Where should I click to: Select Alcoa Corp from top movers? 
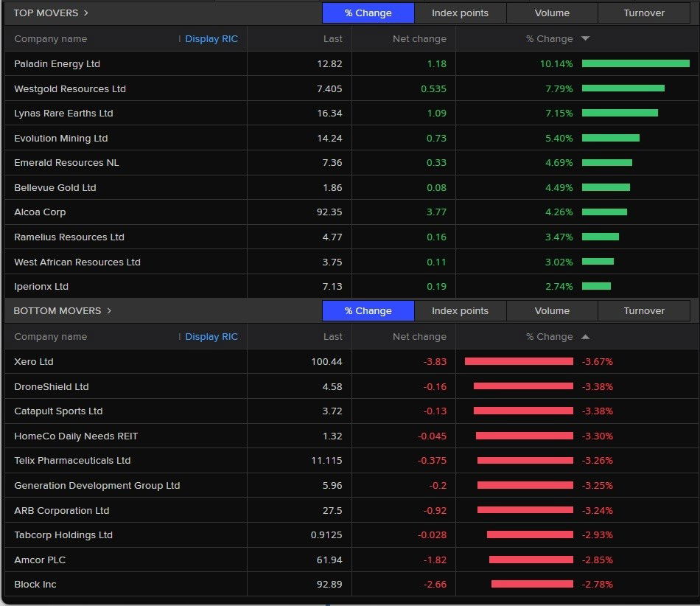[x=40, y=212]
